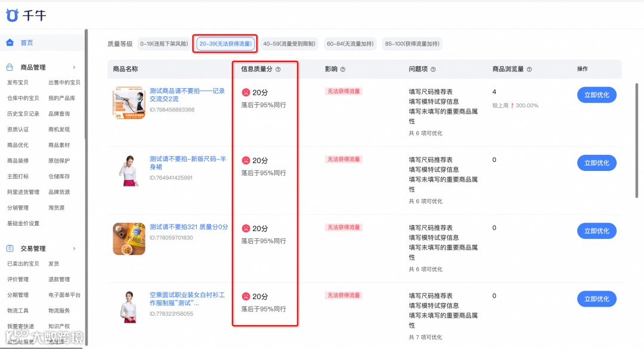Click help icon next to 影响
644x349 pixels.
343,69
